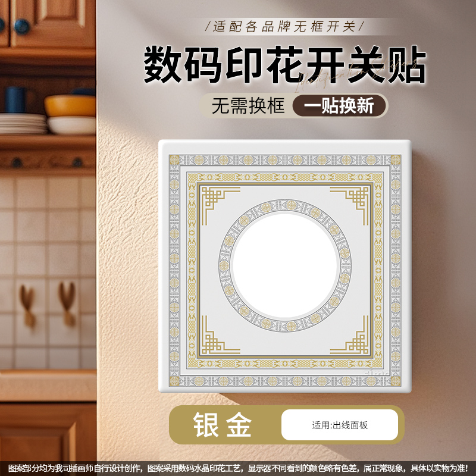Click the top-right gold corner knot ornament
476x476 pixels.
[x=349, y=206]
